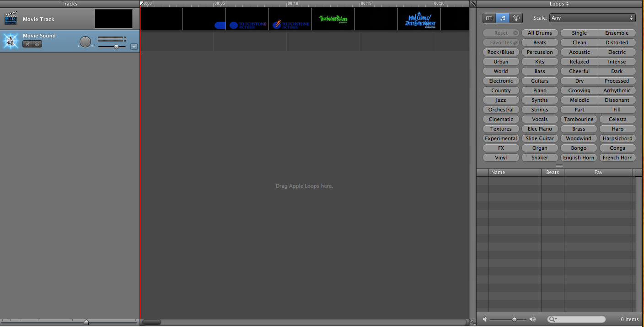Select the Percussion keyword button
Screen dimensions: 644x327
point(540,52)
